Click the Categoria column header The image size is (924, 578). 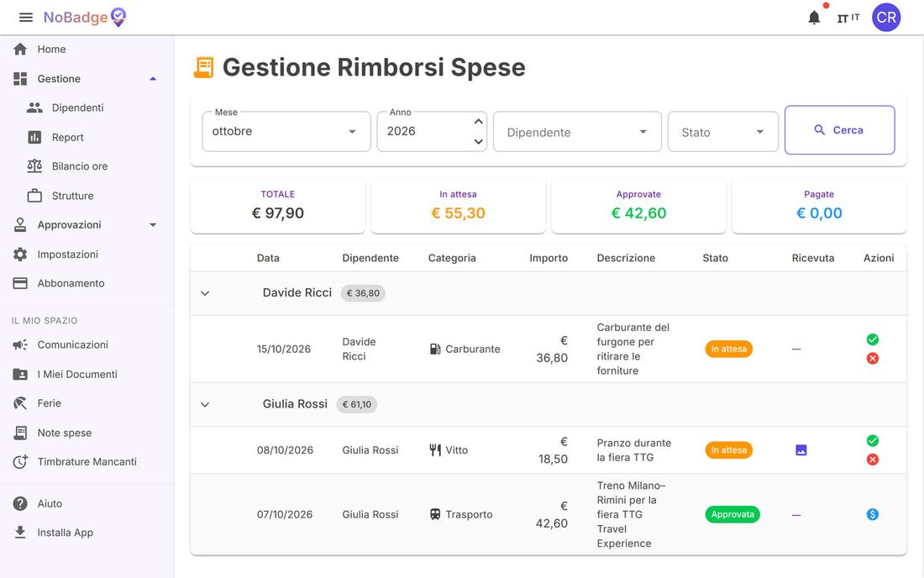(452, 258)
